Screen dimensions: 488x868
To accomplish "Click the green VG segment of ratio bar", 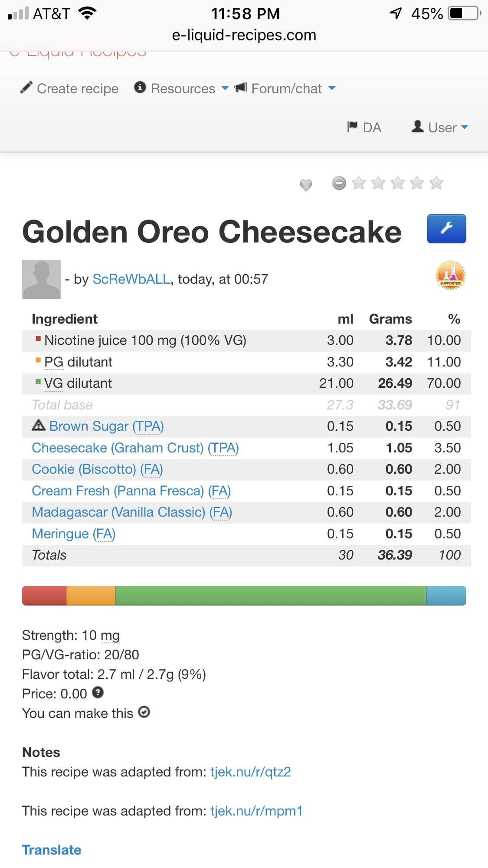I will pos(271,596).
